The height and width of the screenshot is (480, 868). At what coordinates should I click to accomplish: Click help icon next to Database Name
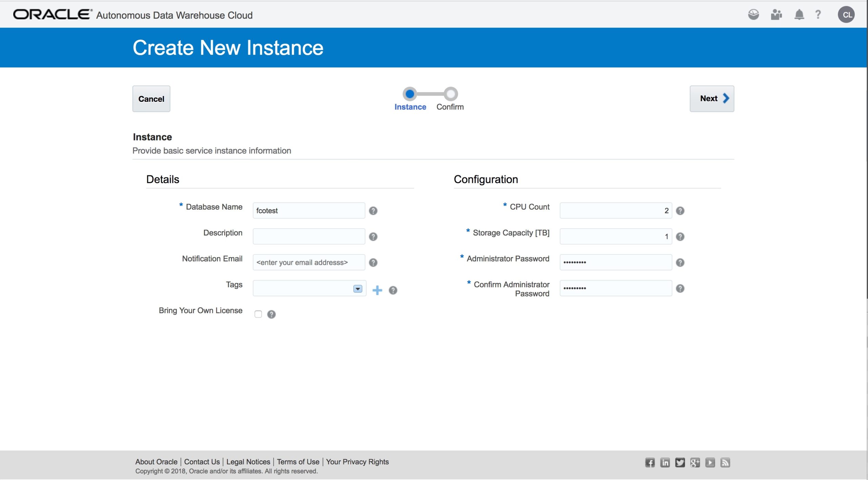(373, 211)
